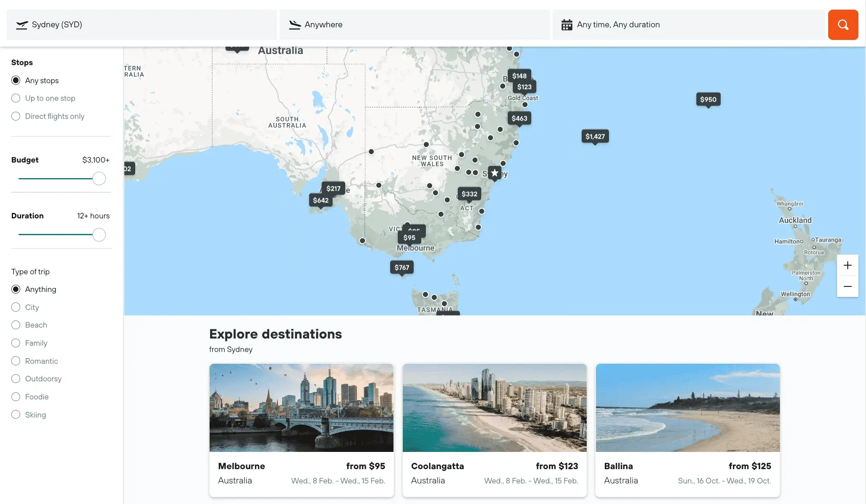Open the Sydney (SYD) origin field
Screen dimensions: 866x504
click(142, 25)
